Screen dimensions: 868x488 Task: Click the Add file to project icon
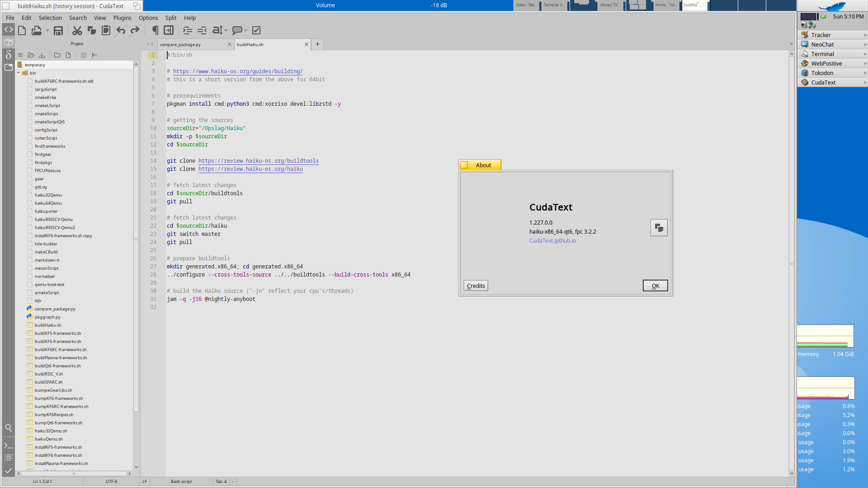[68, 55]
